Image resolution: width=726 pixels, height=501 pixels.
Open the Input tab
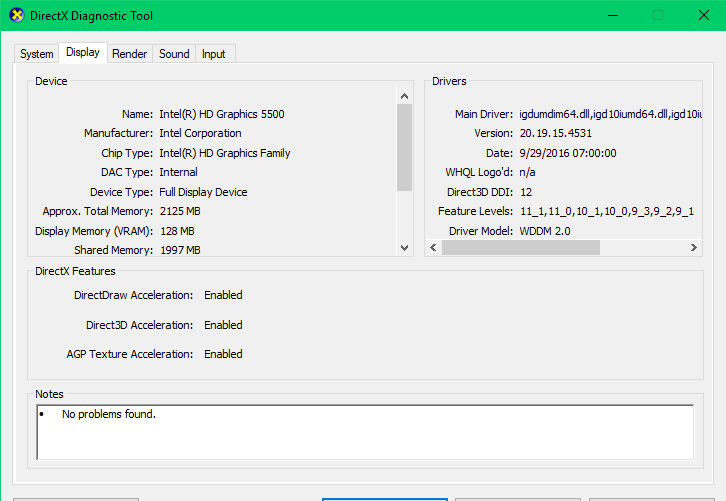[x=213, y=54]
